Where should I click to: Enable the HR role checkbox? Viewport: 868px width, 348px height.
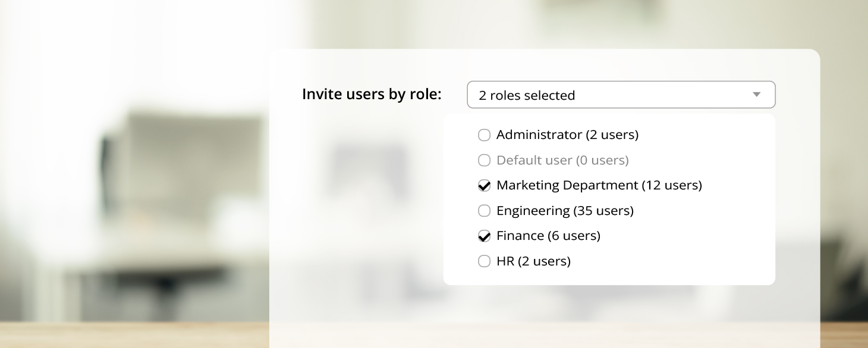pyautogui.click(x=484, y=261)
